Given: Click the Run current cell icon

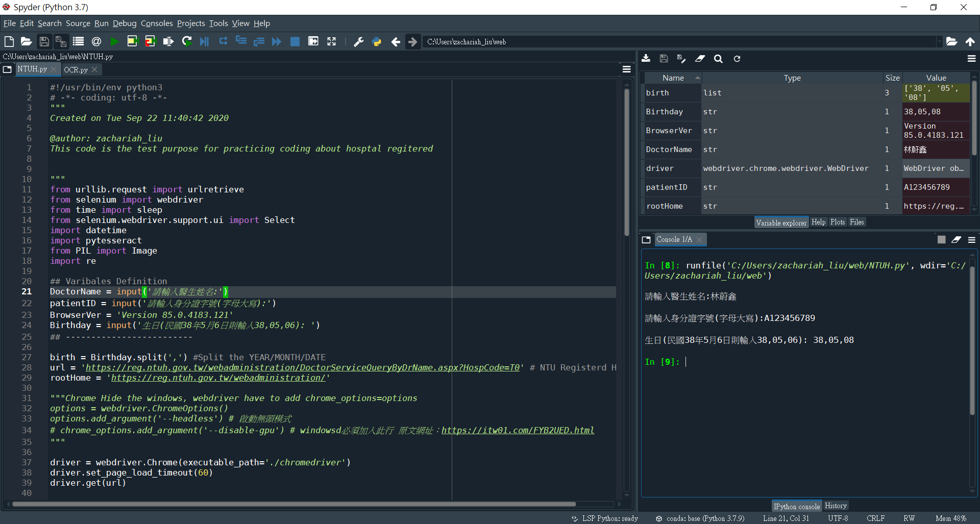Looking at the screenshot, I should [x=132, y=41].
